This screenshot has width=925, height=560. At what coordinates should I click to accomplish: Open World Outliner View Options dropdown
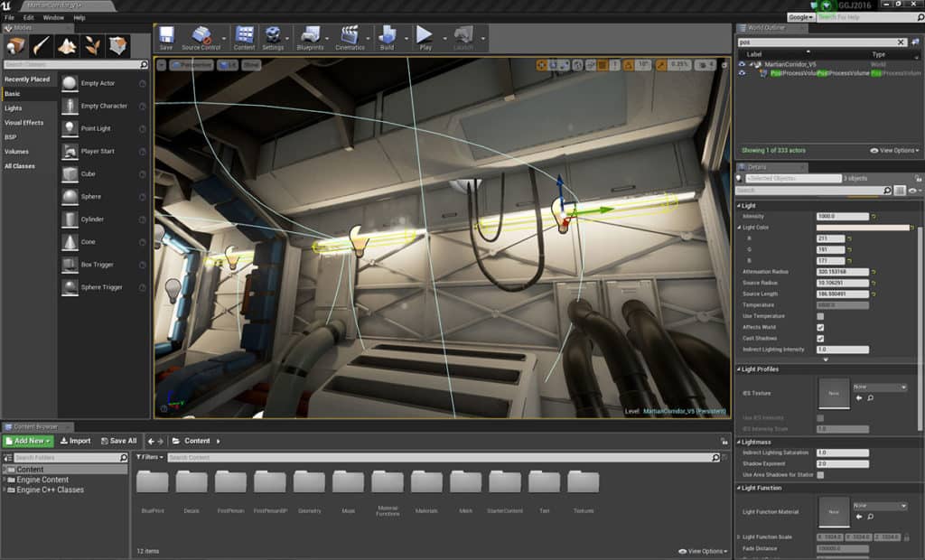tap(895, 151)
